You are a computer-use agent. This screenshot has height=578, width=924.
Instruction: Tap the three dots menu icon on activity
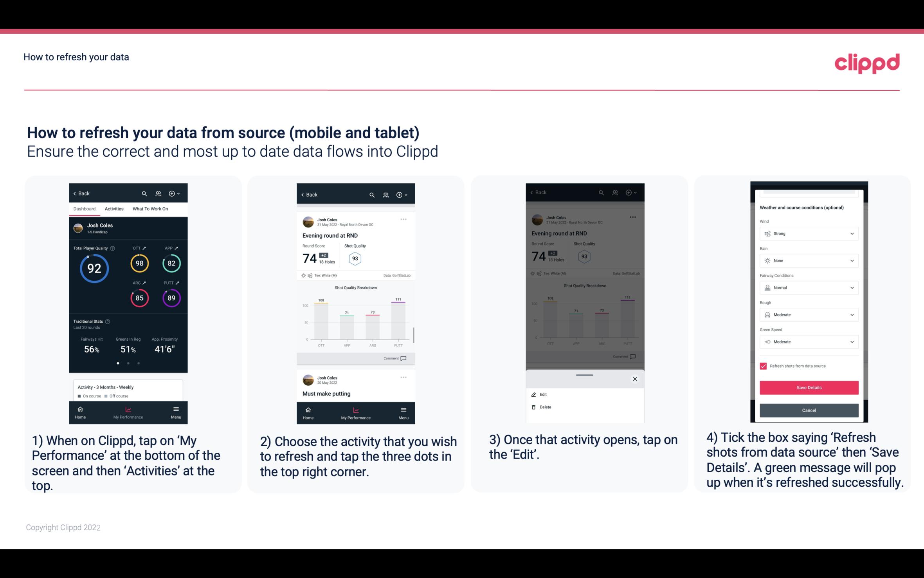(x=402, y=220)
